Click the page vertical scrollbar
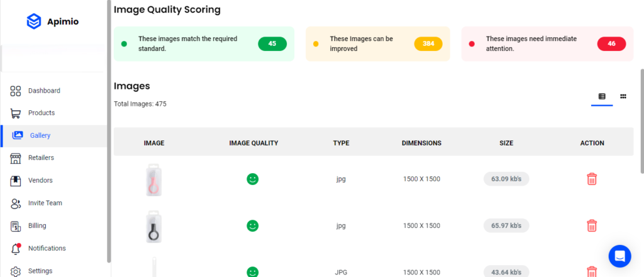Image resolution: width=644 pixels, height=277 pixels. click(641, 120)
